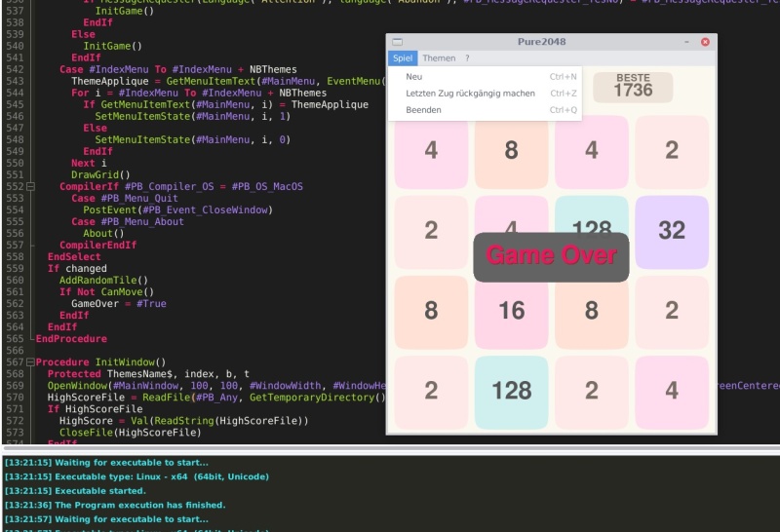Screen dimensions: 780x532
Task: Open the question mark help menu
Action: click(x=467, y=58)
